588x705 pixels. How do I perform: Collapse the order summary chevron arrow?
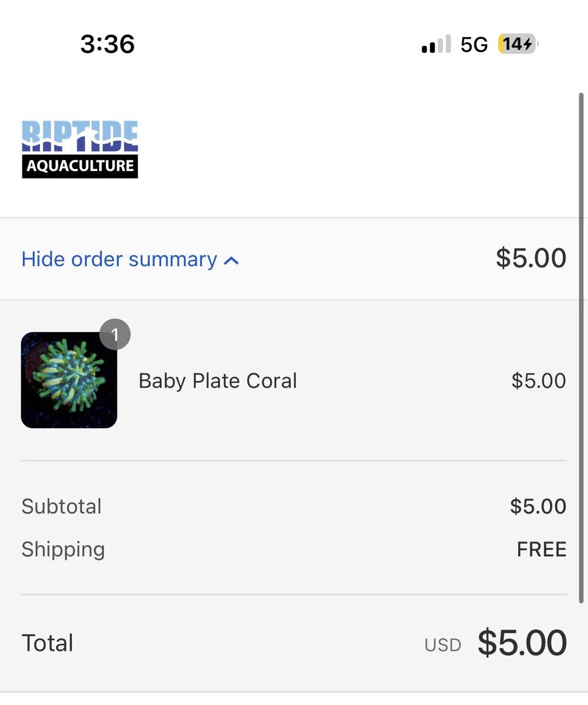(x=231, y=260)
